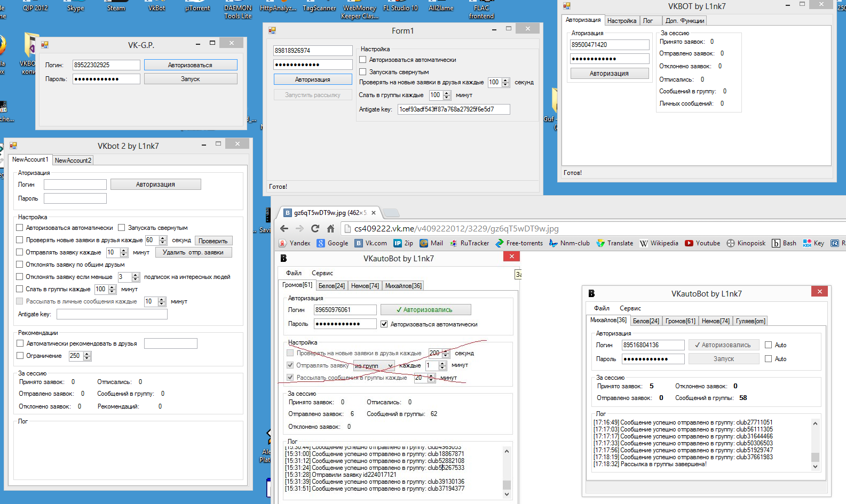Click Авторизация button in Form1
This screenshot has width=846, height=504.
(x=313, y=79)
